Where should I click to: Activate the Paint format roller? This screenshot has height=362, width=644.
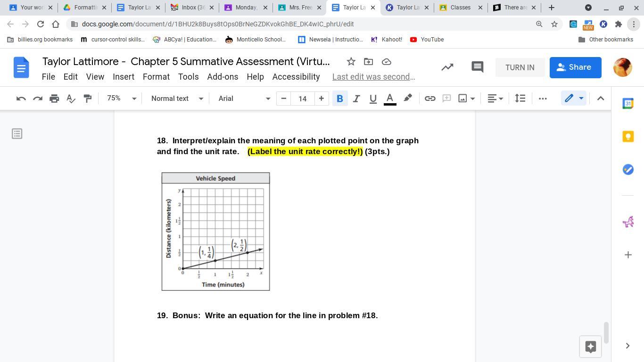point(87,99)
